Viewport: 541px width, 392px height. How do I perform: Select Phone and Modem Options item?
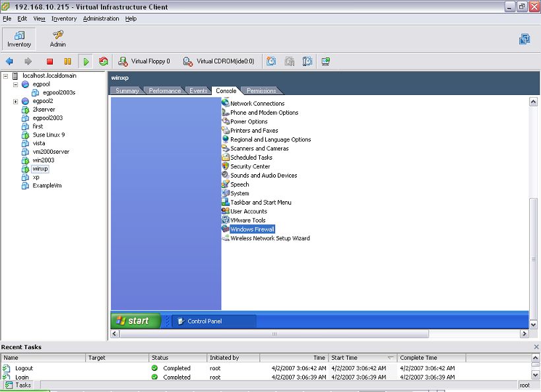260,112
